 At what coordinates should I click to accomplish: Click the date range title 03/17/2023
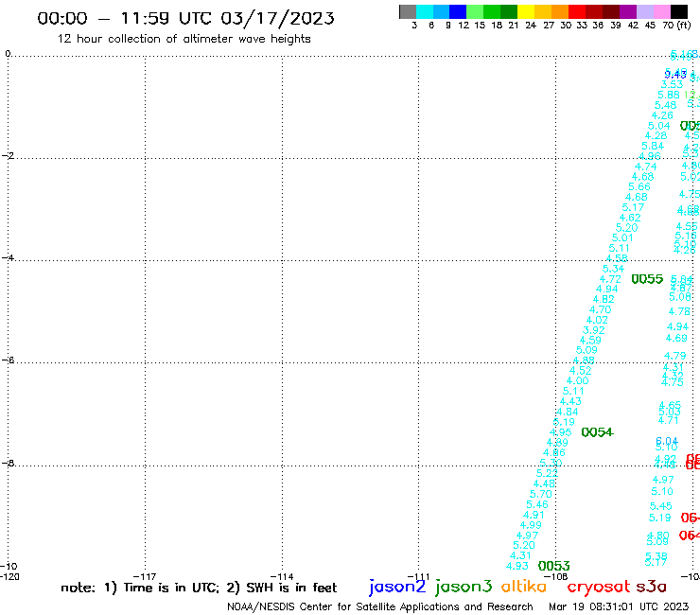point(185,18)
